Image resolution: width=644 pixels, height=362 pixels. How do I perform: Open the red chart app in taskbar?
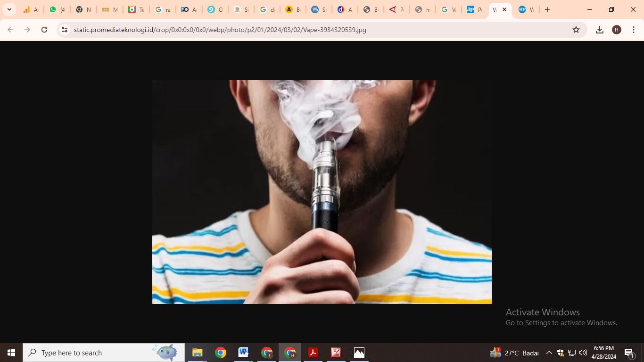pyautogui.click(x=336, y=353)
